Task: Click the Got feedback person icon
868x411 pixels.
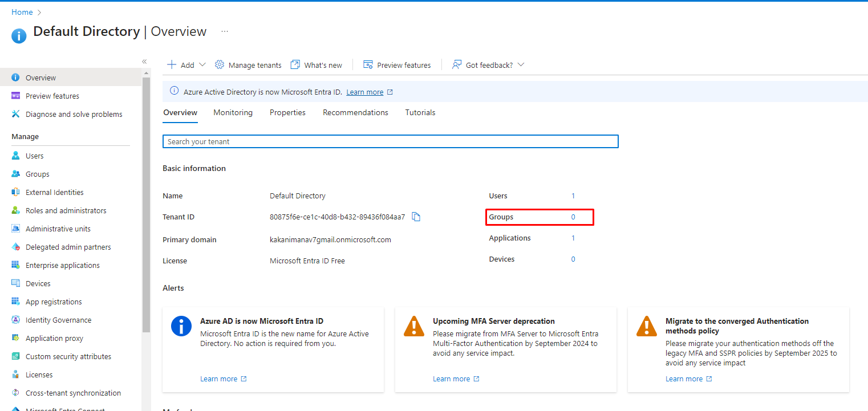Action: tap(456, 64)
